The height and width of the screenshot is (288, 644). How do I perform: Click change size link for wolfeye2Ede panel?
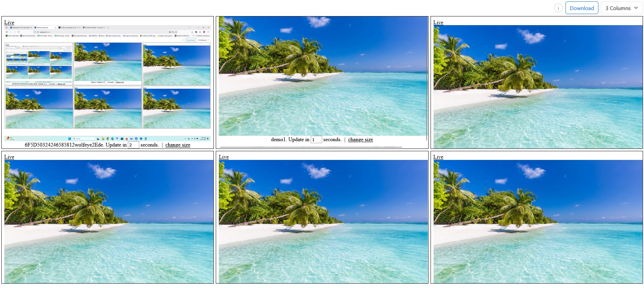click(x=178, y=145)
